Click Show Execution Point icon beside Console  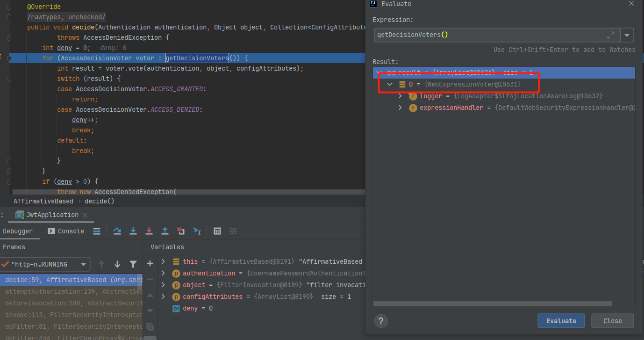97,231
